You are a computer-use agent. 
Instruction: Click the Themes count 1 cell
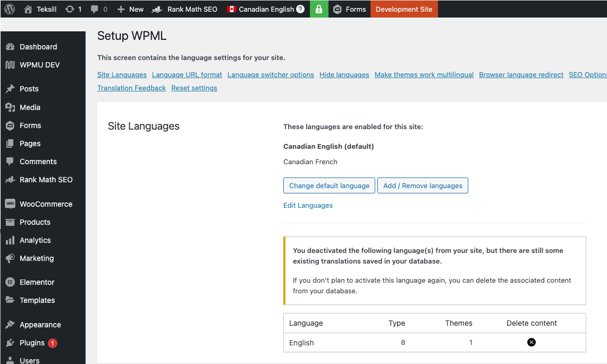coord(471,342)
